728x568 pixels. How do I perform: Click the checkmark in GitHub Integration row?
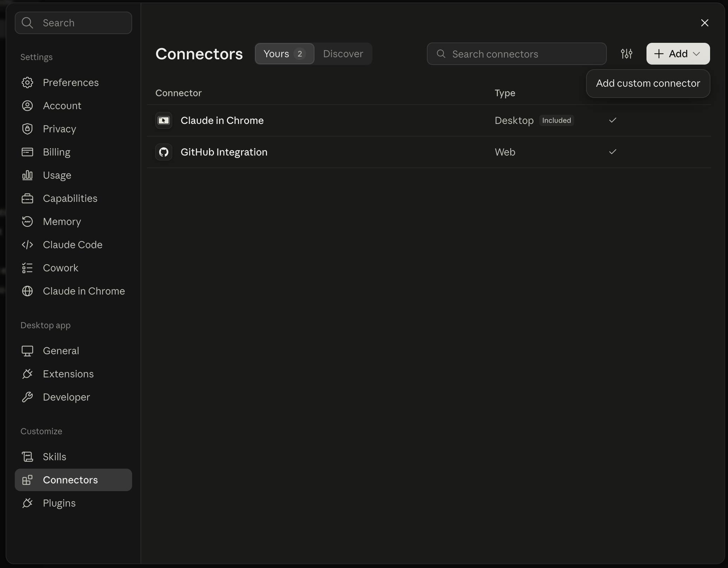tap(613, 152)
